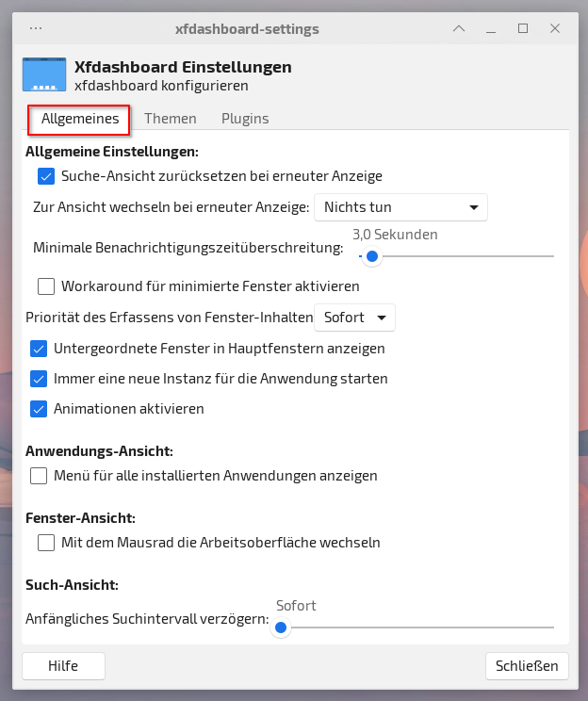Image resolution: width=588 pixels, height=701 pixels.
Task: Click the 'xfdashboard-settings' title bar text
Action: 247,29
